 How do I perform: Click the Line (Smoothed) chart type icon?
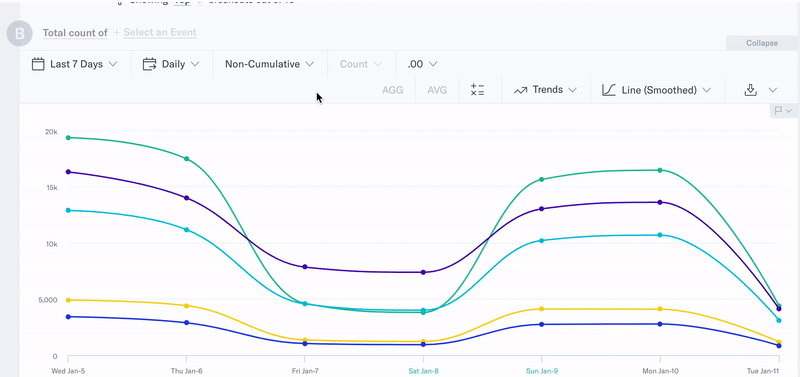tap(609, 90)
